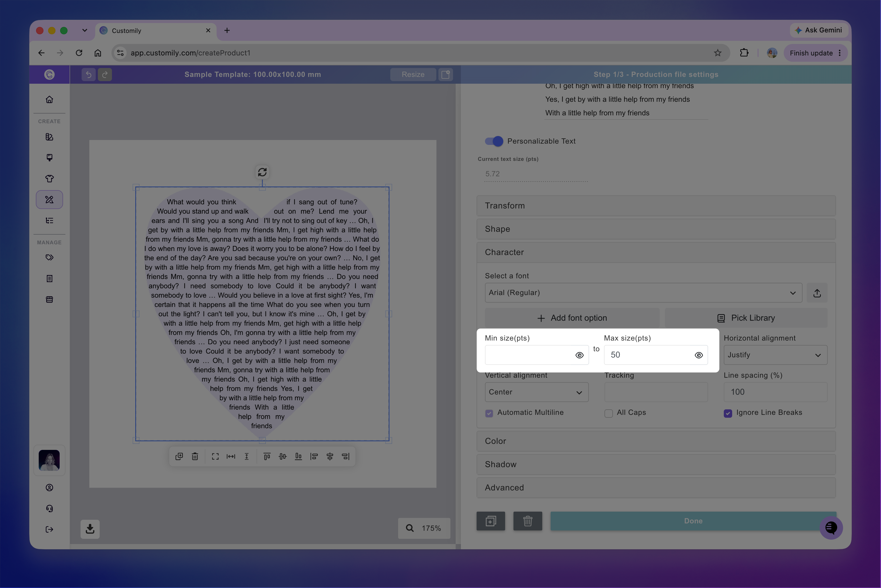
Task: Collapse the Character section
Action: 656,252
